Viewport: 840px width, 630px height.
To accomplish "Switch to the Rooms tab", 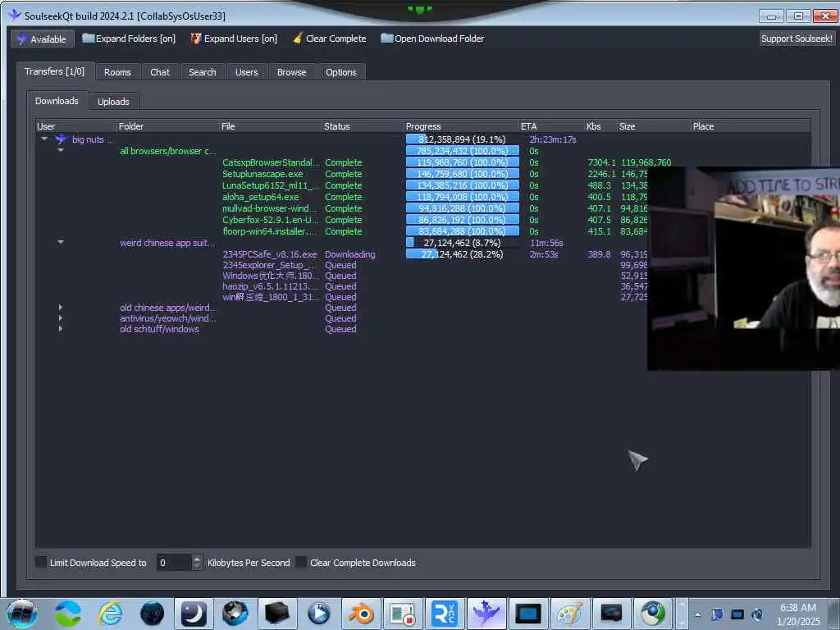I will pos(117,72).
